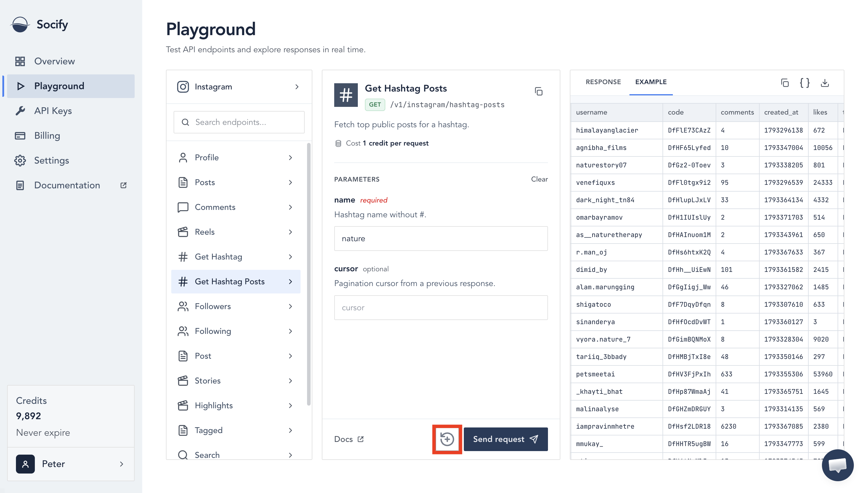Click the Reels clapperboard icon

183,232
